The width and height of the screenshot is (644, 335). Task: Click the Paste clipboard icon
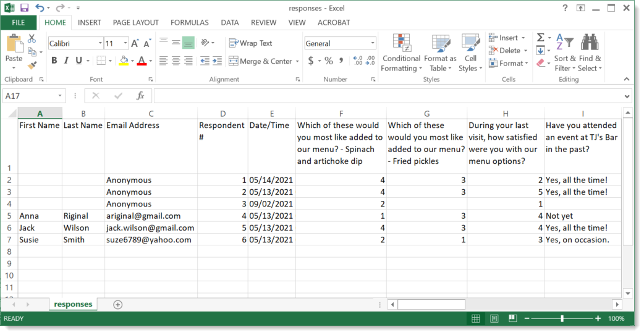14,45
